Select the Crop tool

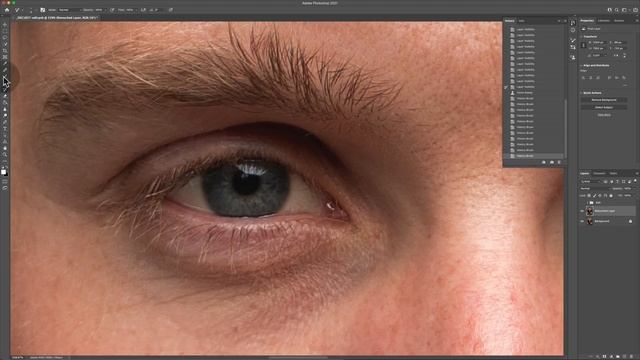(5, 51)
